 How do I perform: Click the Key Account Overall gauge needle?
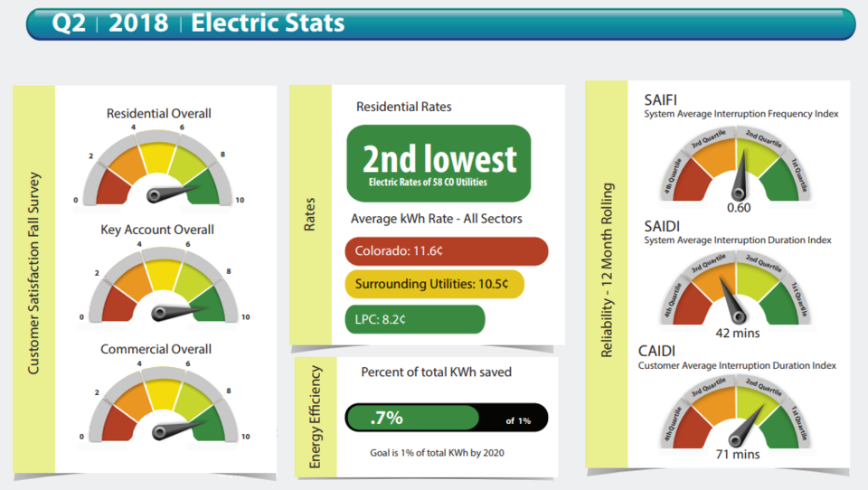pos(178,311)
